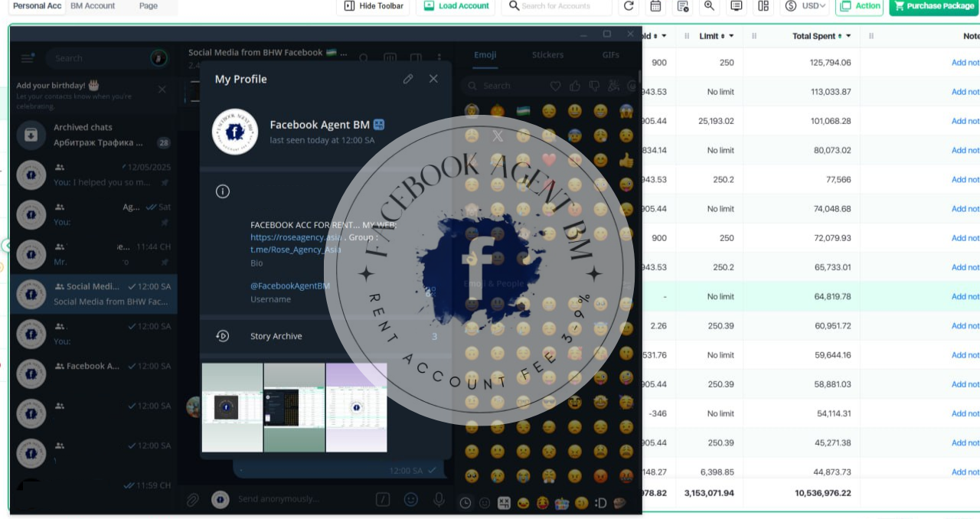Click the Purchase Package button
Image resolution: width=980 pixels, height=519 pixels.
click(934, 6)
